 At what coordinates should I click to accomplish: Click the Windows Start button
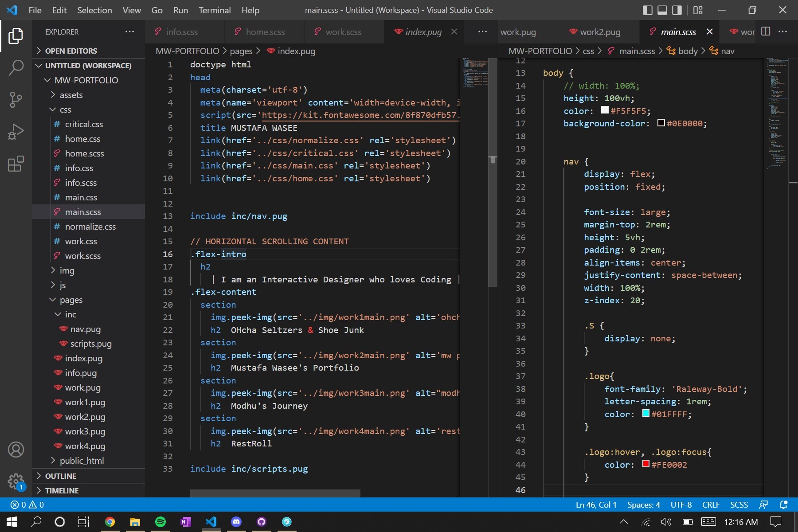[12, 522]
